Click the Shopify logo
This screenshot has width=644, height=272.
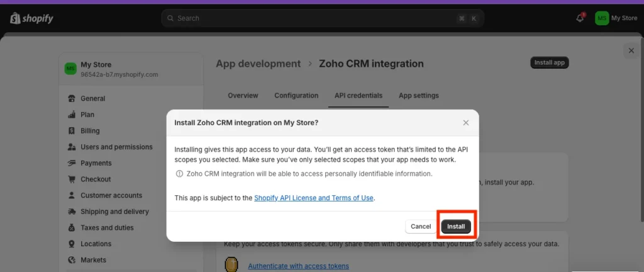click(x=31, y=18)
